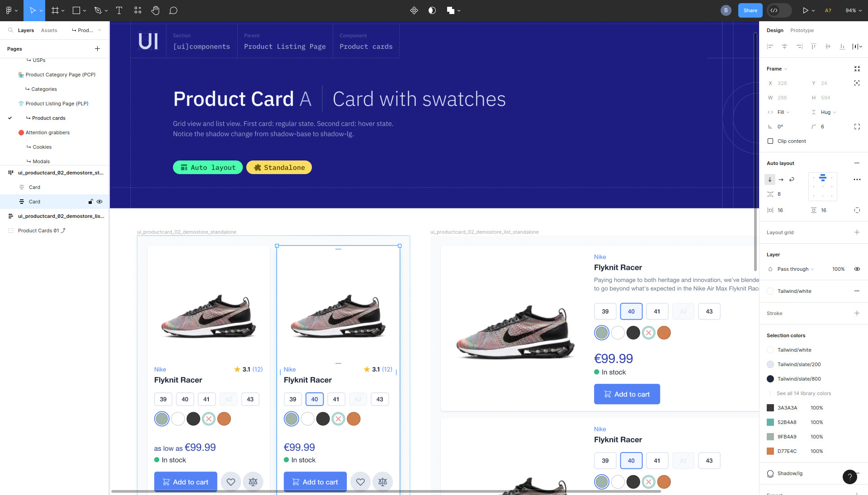Toggle visibility of Card layer

[x=99, y=202]
